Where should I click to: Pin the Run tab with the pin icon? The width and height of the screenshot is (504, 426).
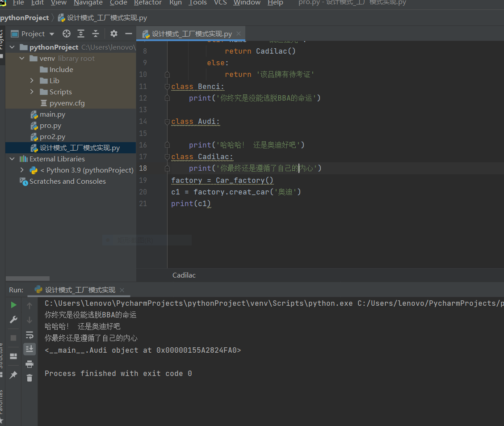pos(13,375)
